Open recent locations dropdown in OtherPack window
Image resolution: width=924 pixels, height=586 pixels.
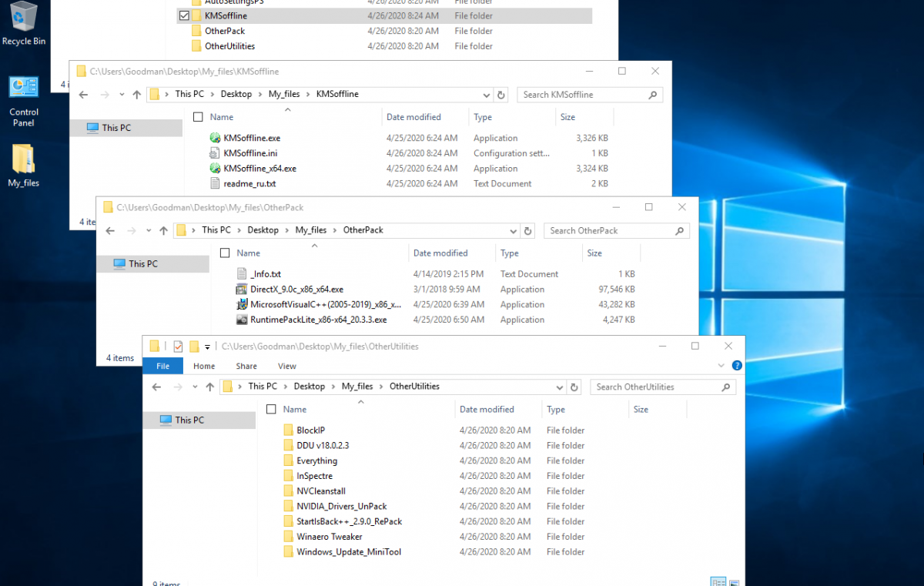coord(149,230)
